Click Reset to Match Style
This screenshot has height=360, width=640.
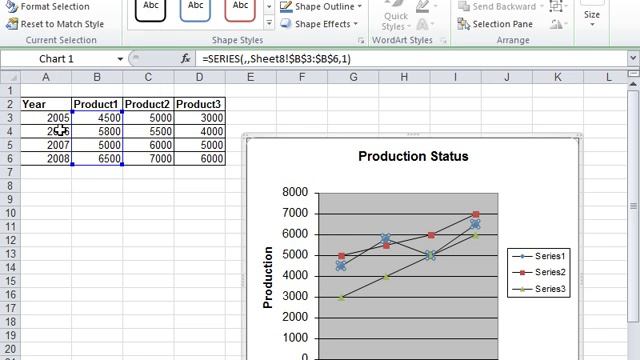point(55,24)
